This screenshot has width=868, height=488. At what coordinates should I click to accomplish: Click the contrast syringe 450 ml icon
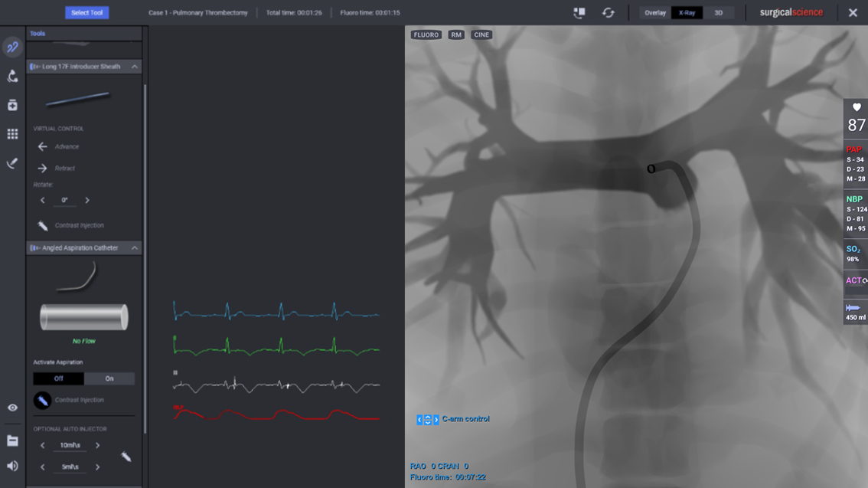(x=853, y=308)
